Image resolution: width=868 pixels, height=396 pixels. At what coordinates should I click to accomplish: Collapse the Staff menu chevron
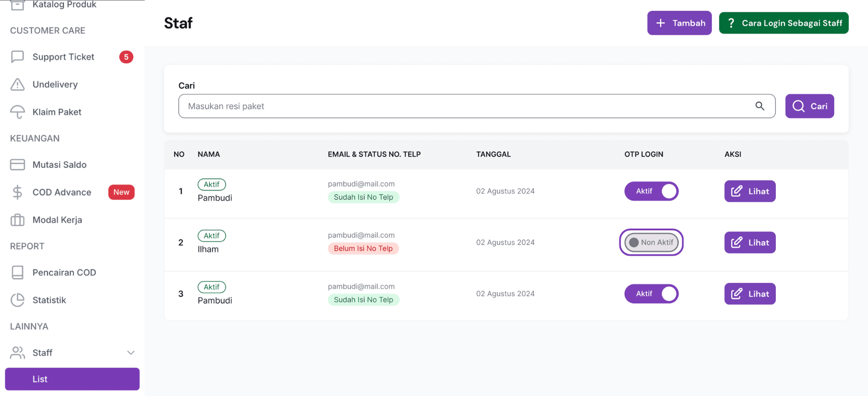pos(131,353)
